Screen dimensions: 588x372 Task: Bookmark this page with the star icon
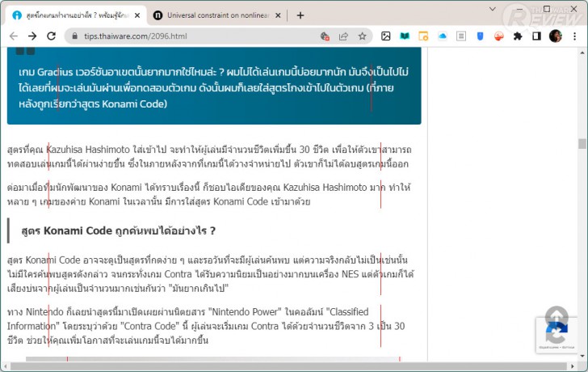pos(362,36)
